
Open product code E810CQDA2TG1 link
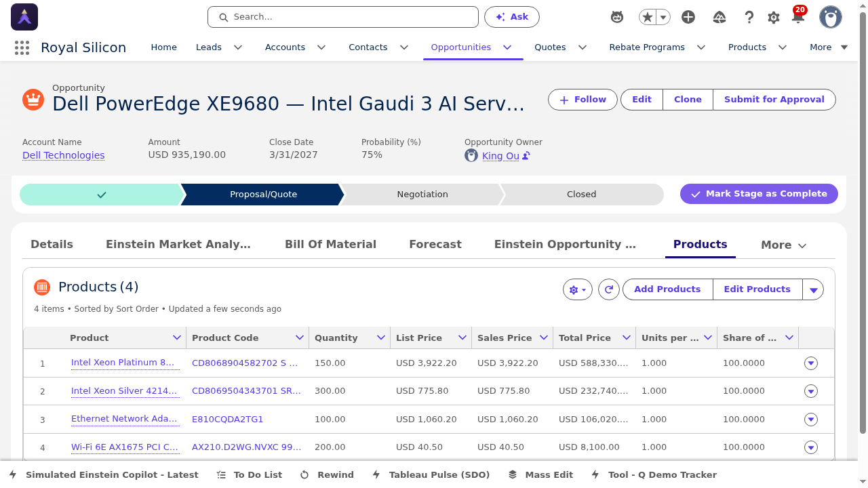click(x=228, y=420)
